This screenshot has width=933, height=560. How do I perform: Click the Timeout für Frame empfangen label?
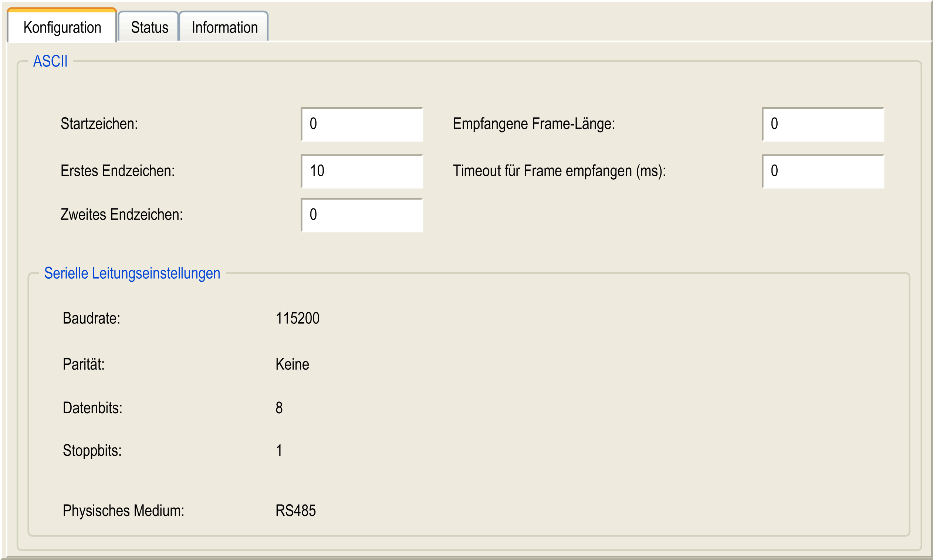point(559,171)
